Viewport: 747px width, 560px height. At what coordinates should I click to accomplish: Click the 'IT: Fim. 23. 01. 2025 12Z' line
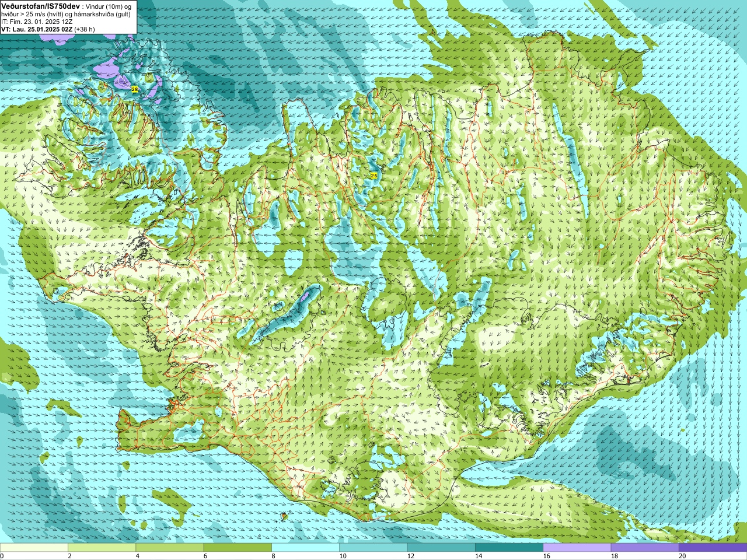tap(37, 22)
